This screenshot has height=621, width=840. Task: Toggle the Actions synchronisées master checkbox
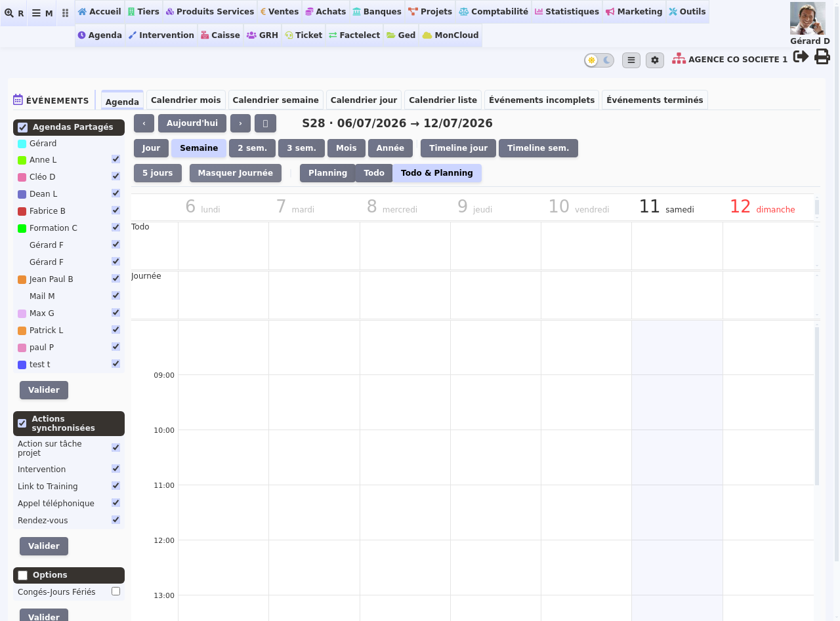(22, 424)
